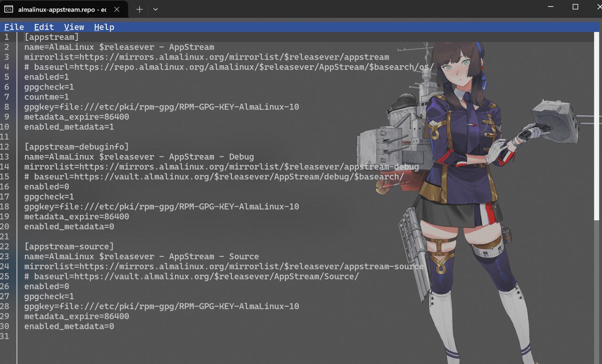Expand the new tab profile dropdown chevron
602x364 pixels.
coord(156,9)
